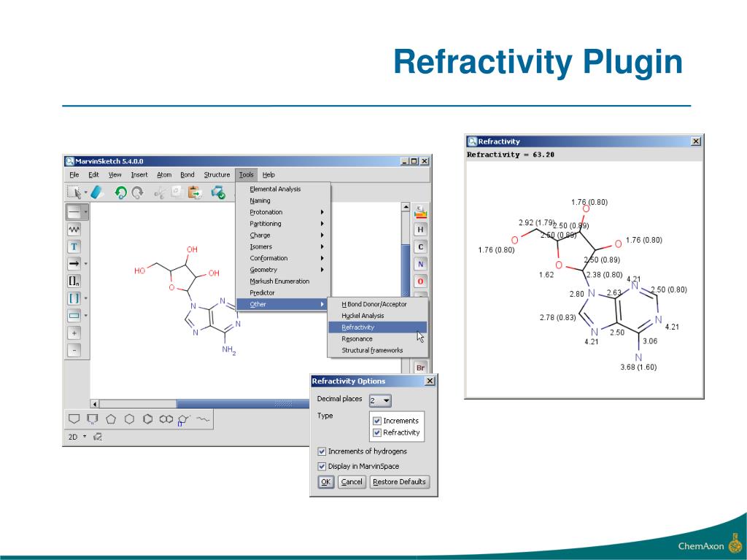This screenshot has height=560, width=747.
Task: Close the Refractivity result window
Action: pos(696,141)
